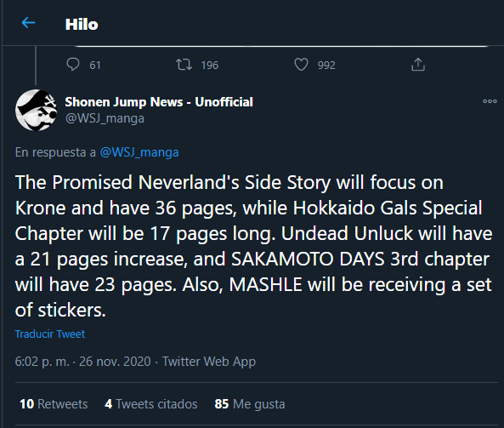Click Traducir Tweet to translate
This screenshot has height=428, width=504.
50,334
